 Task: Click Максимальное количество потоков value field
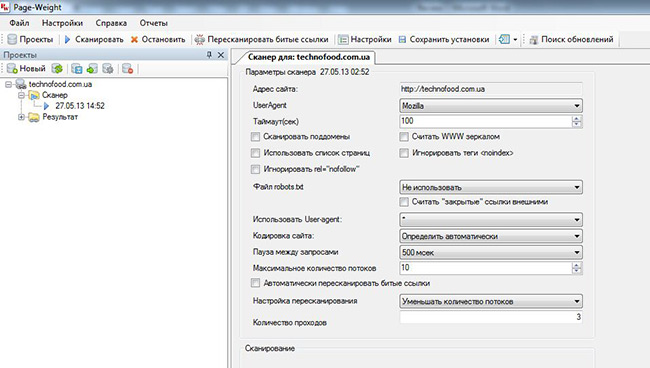coord(485,268)
